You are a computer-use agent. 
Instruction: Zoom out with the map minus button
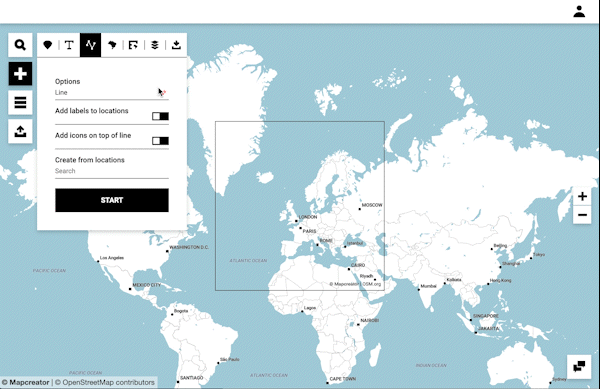point(582,215)
